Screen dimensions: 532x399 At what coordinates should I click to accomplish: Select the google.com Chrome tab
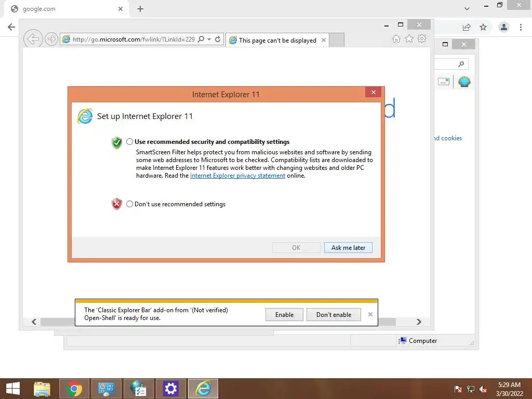(66, 9)
